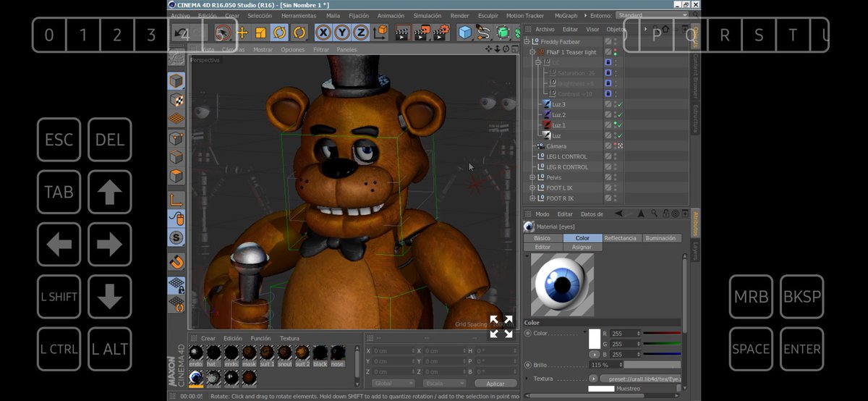Toggle Luz.2 enabled checkmark
This screenshot has height=401, width=868.
[621, 115]
